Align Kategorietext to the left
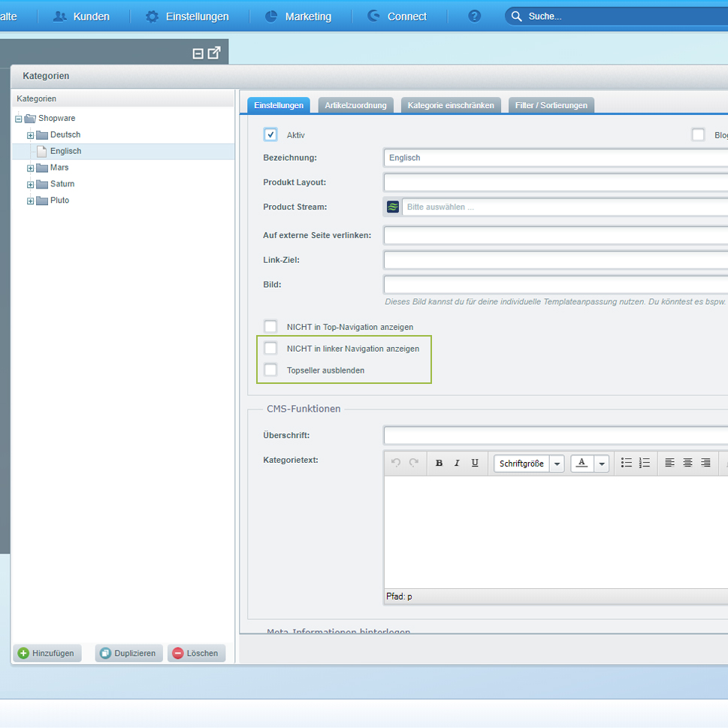This screenshot has height=728, width=728. tap(669, 464)
